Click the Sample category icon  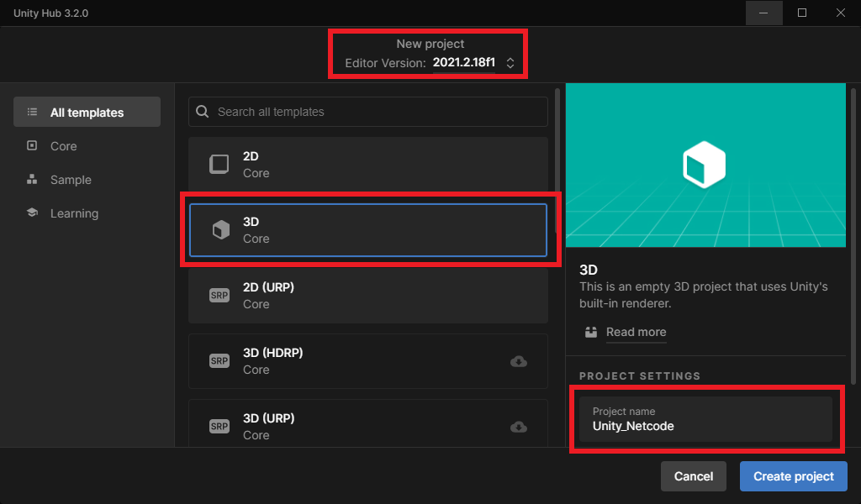click(x=32, y=179)
